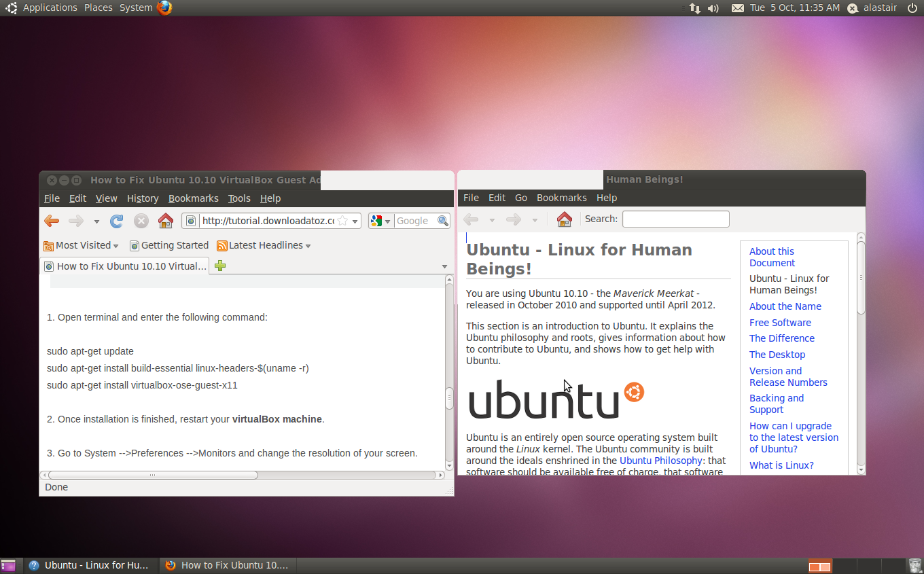Click the Firefox vertical scrollbar thumb

[449, 398]
